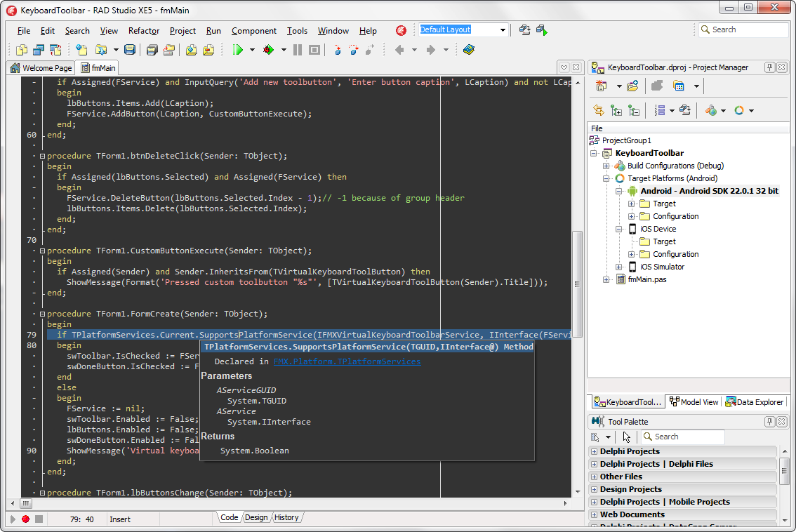
Task: Pin the Tool Palette panel
Action: [770, 421]
